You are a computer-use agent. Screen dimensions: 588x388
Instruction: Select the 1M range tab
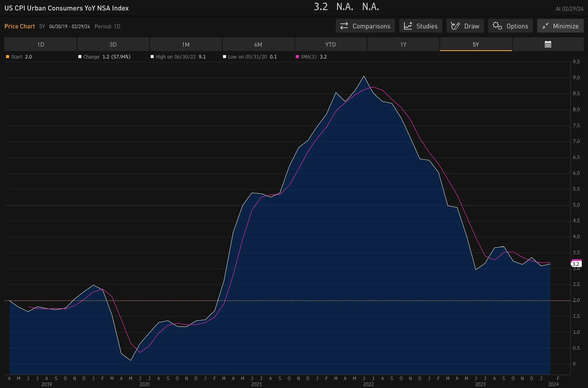185,44
